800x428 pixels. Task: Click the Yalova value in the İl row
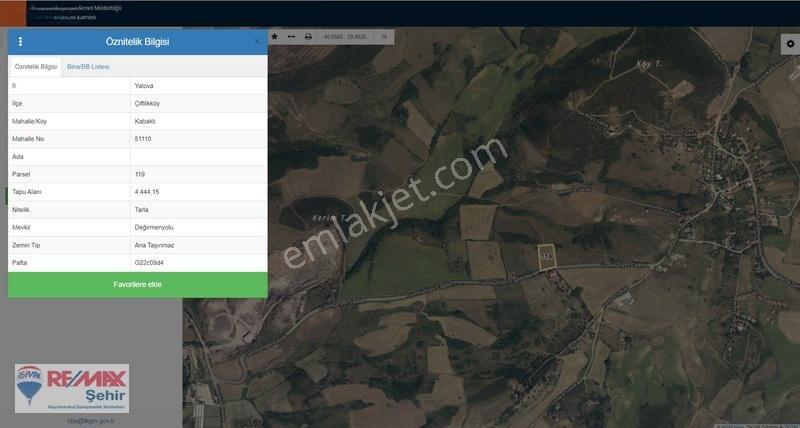[144, 86]
